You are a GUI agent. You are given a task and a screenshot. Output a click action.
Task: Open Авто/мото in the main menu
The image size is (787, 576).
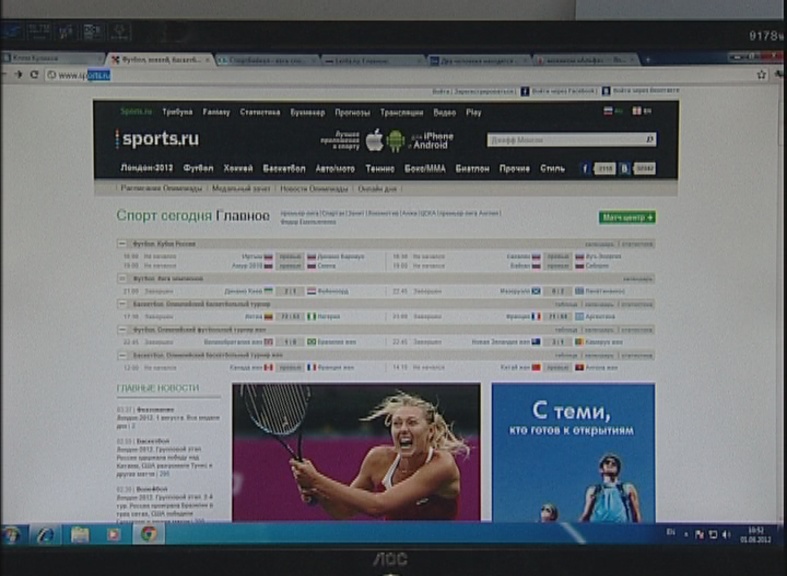335,169
